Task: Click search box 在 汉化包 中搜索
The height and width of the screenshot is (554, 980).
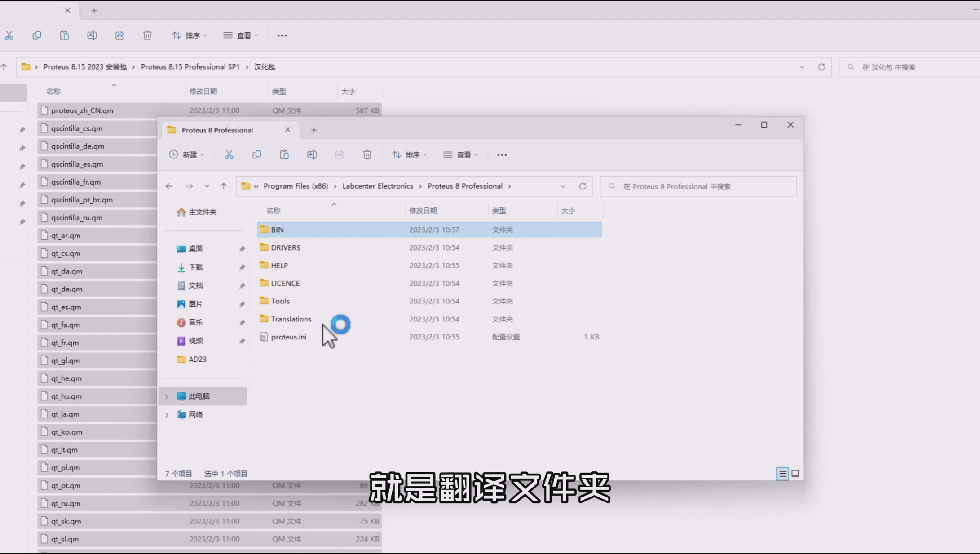Action: coord(909,67)
